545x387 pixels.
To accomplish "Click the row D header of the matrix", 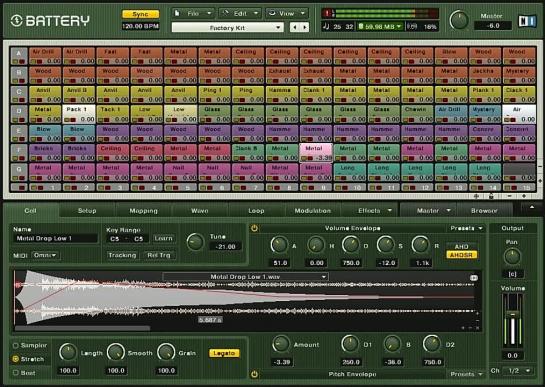I will pos(19,114).
